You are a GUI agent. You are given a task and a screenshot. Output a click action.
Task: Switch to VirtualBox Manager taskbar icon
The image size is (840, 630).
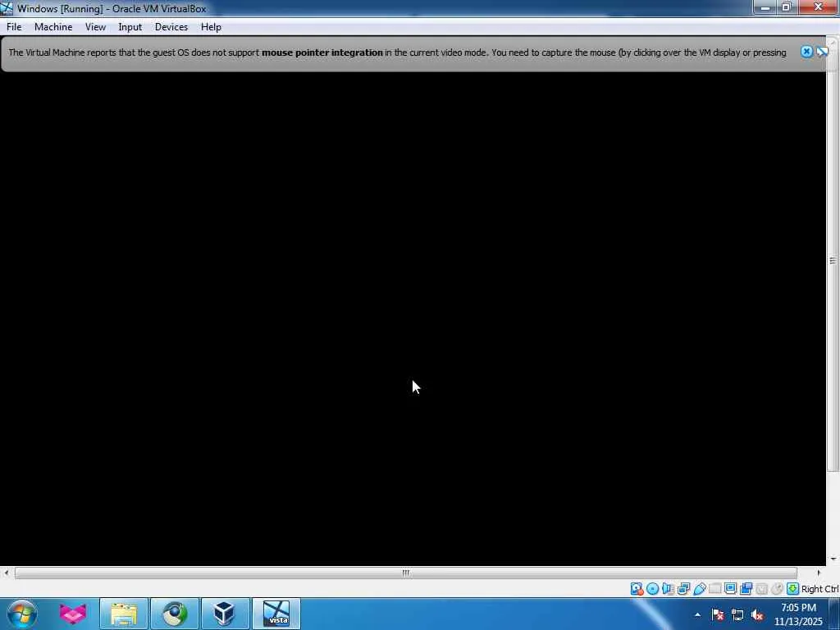[225, 614]
